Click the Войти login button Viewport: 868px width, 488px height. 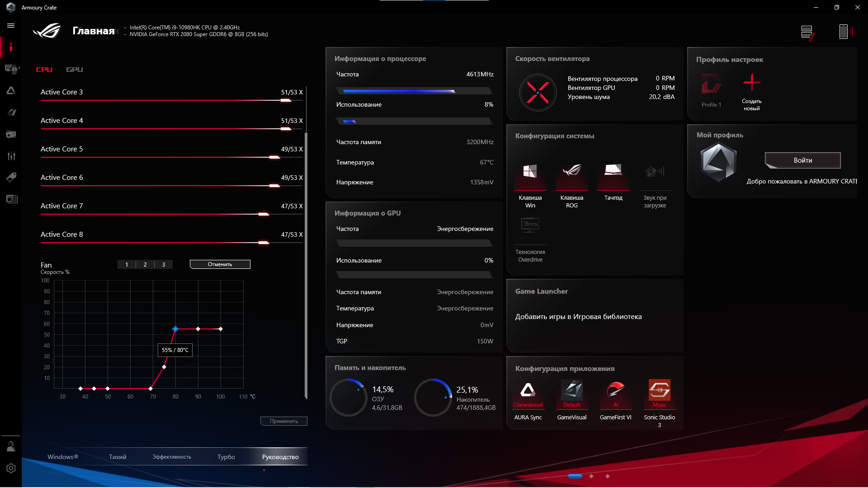click(x=802, y=160)
